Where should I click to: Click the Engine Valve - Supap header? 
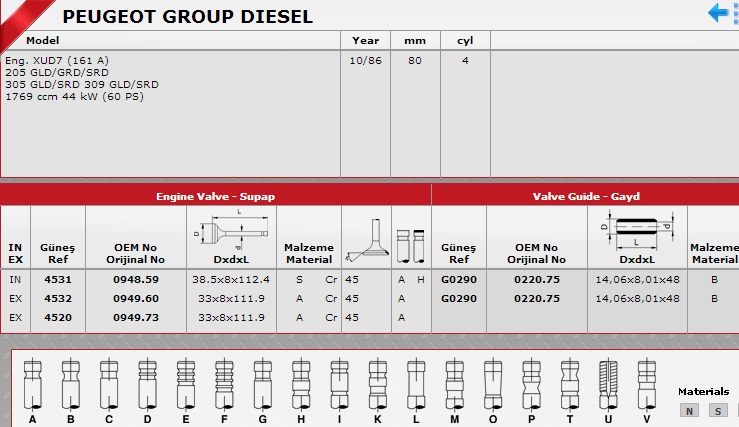pos(215,197)
